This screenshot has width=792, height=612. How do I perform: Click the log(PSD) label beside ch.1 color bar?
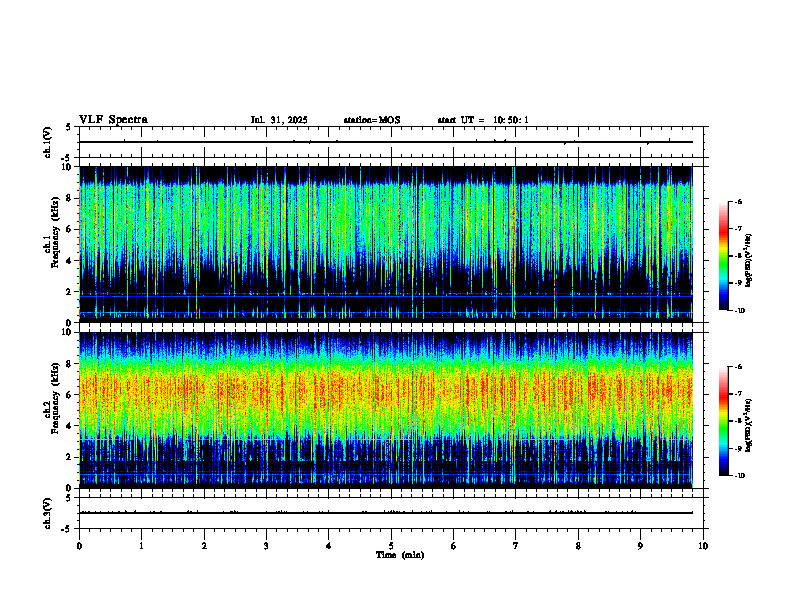tap(748, 260)
